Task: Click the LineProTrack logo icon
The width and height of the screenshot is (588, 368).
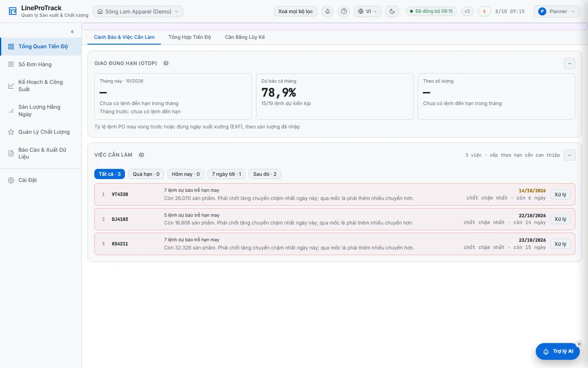Action: [13, 11]
